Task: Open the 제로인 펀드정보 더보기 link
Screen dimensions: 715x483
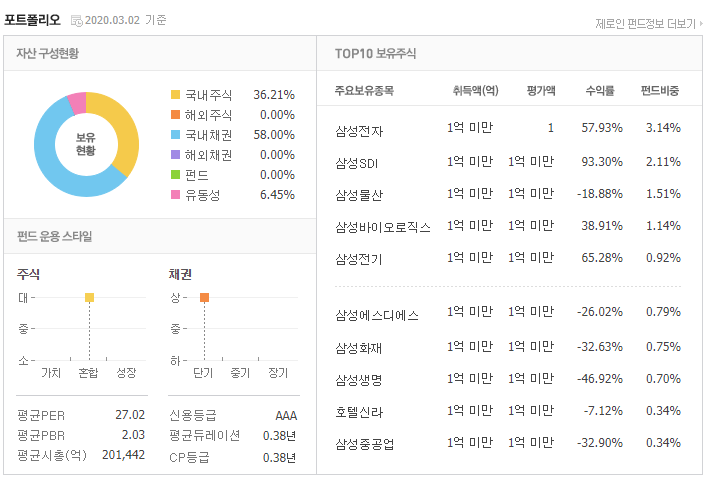Action: tap(648, 24)
